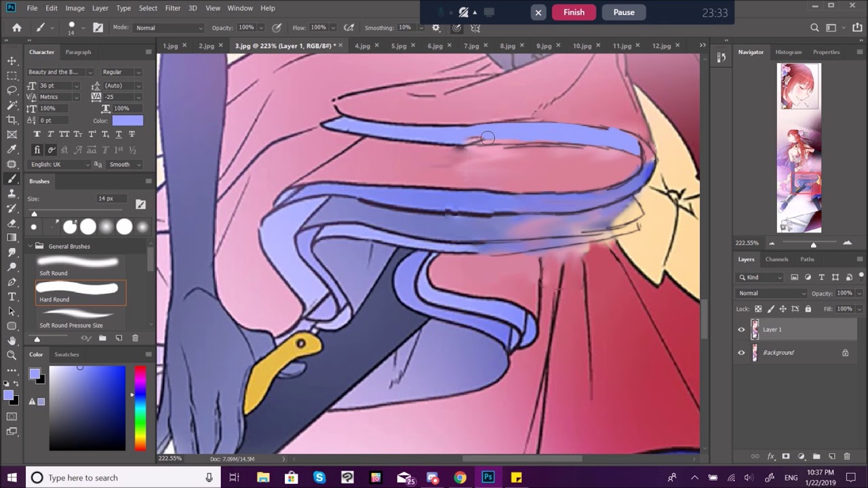Create a new layer group
The width and height of the screenshot is (868, 488).
(x=816, y=457)
